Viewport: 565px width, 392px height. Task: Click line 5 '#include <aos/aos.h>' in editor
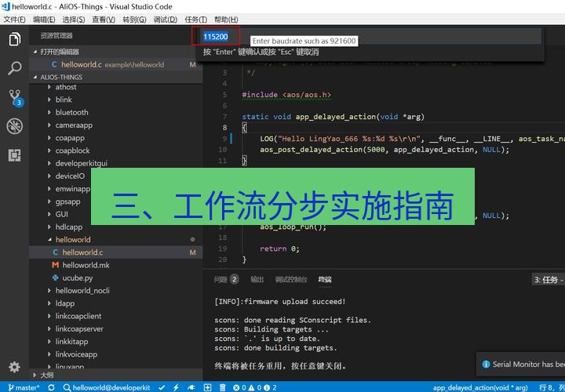(x=286, y=95)
